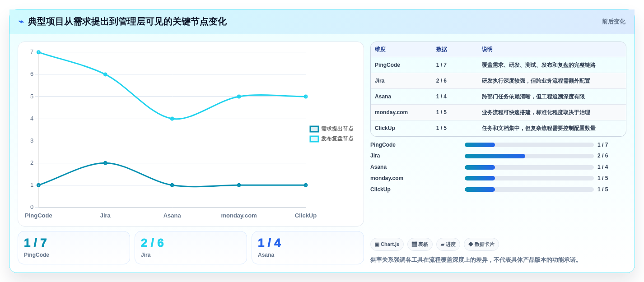
Task: Click the 1 / 4 Asana stat card
Action: tap(308, 248)
